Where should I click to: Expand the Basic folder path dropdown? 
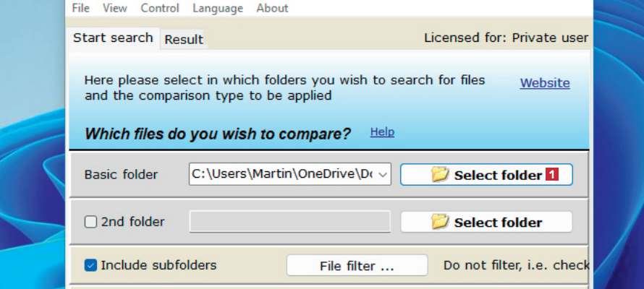(384, 175)
